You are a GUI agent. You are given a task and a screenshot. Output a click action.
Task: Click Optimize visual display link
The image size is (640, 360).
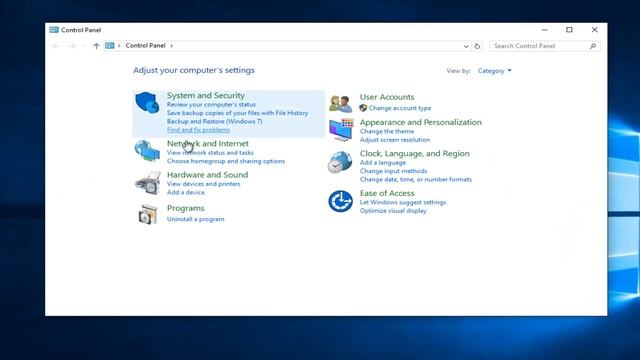(x=393, y=211)
